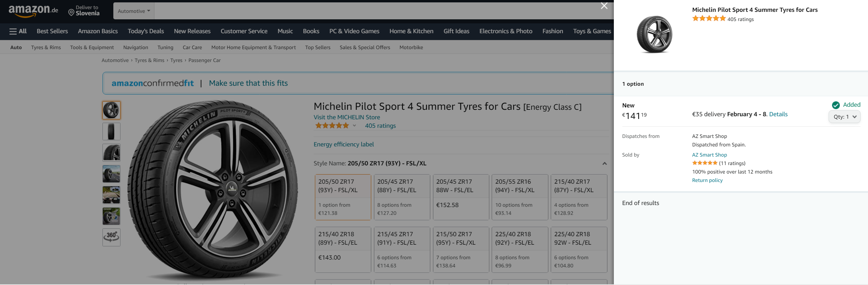
Task: Open Electronics & Photo navigation item
Action: tap(506, 31)
